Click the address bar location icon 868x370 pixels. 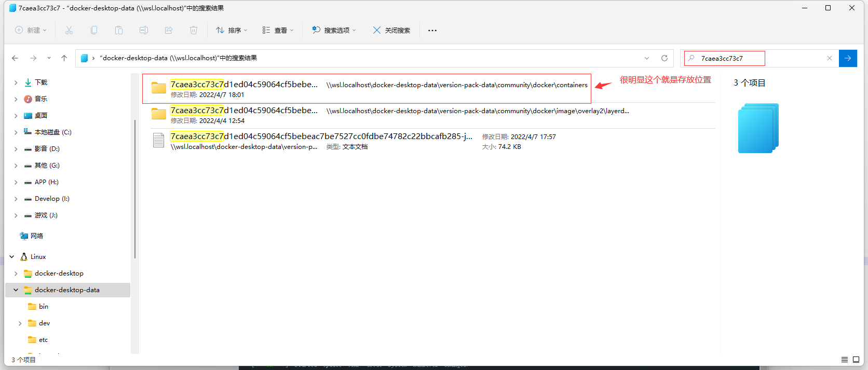84,58
